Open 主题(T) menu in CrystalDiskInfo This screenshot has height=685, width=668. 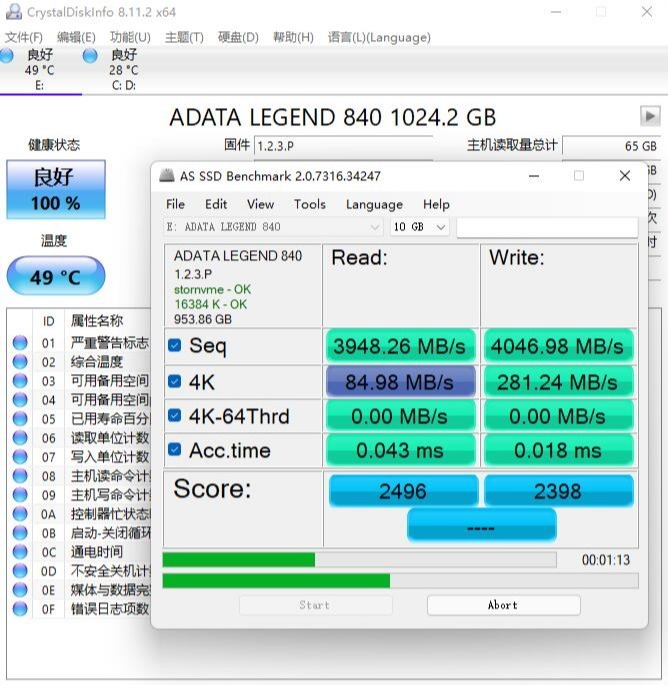coord(184,37)
